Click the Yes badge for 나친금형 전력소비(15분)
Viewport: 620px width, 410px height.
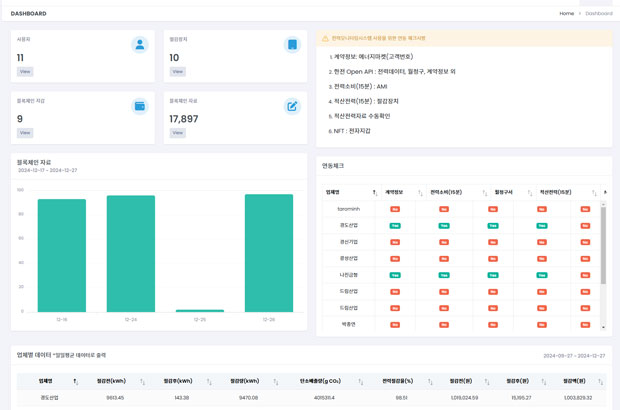click(x=444, y=275)
